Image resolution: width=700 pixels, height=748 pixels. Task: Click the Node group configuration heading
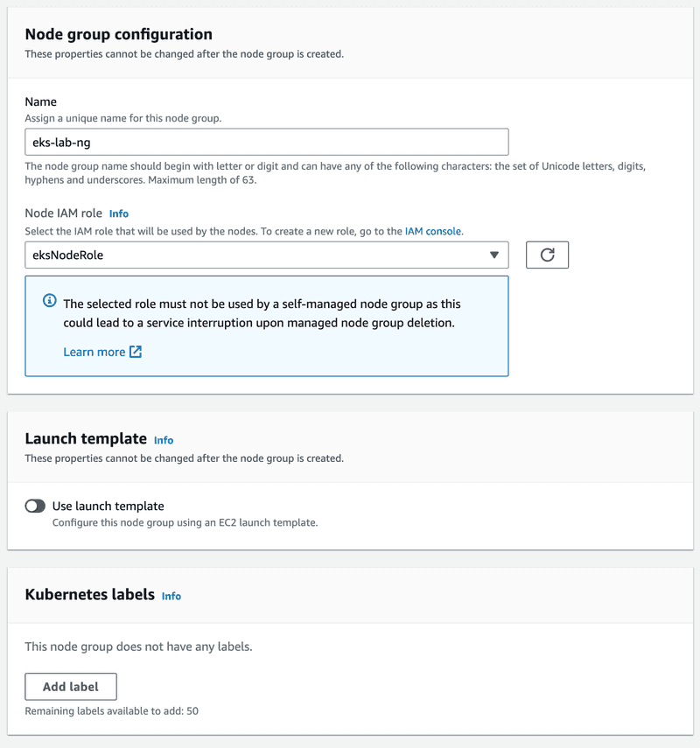click(x=119, y=34)
